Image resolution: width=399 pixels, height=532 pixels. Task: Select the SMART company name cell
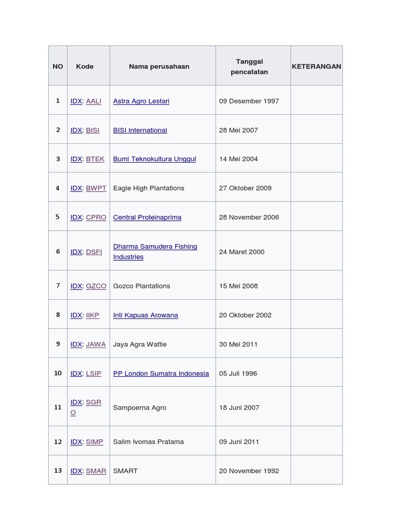click(163, 470)
